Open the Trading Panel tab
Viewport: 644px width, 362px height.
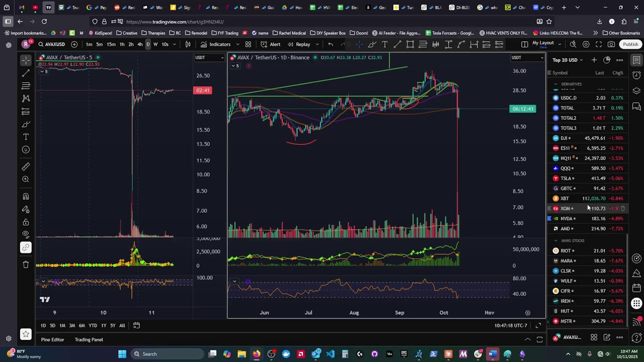click(89, 340)
